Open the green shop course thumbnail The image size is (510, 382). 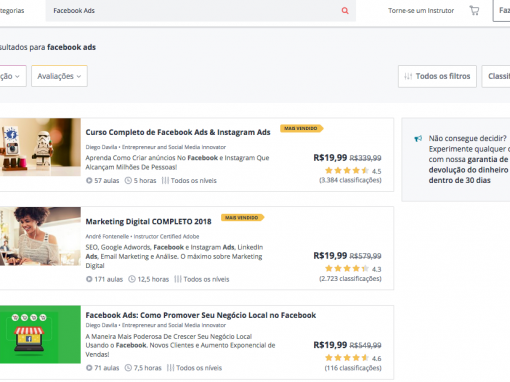[40, 334]
